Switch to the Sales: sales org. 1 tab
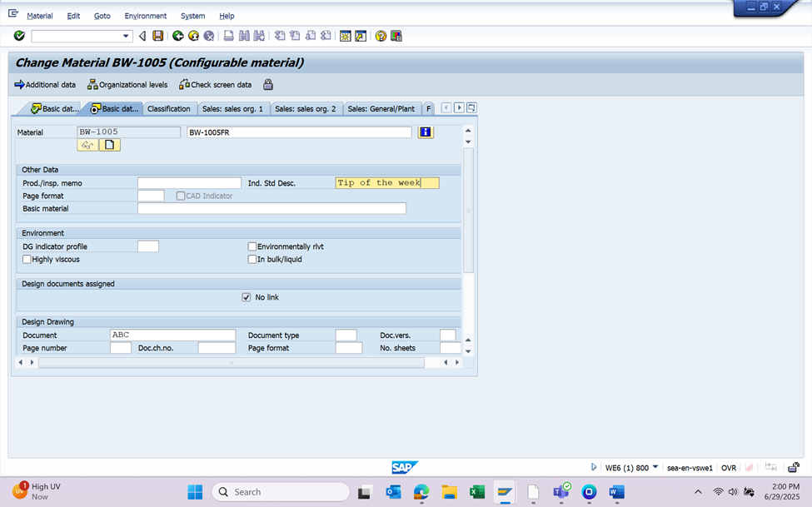Viewport: 812px width, 507px height. pos(232,109)
